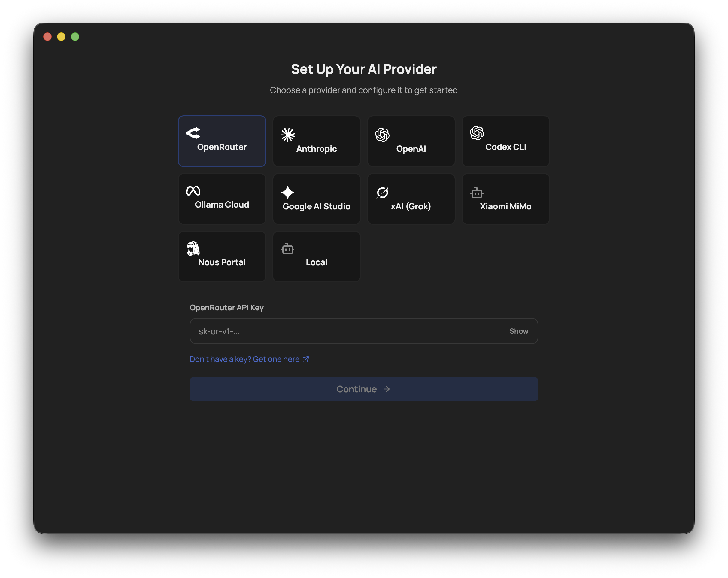The image size is (728, 578).
Task: Click the Ollama Cloud infinity icon
Action: tap(193, 191)
